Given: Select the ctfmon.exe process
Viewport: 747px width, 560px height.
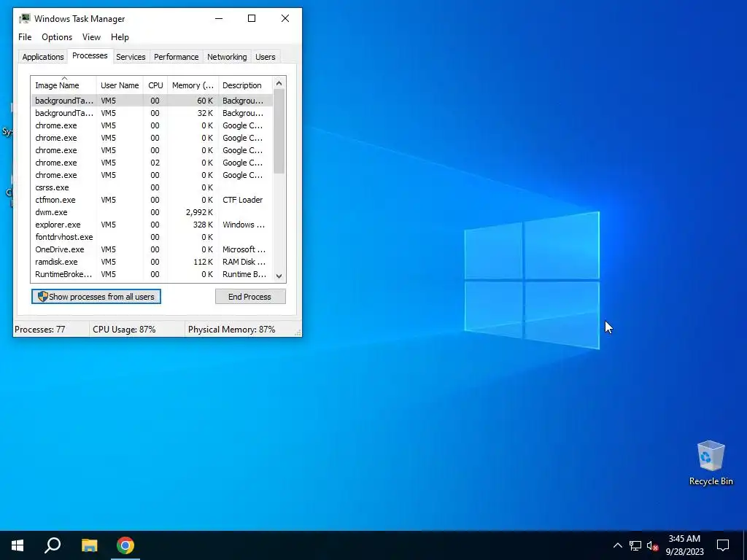Looking at the screenshot, I should tap(152, 200).
